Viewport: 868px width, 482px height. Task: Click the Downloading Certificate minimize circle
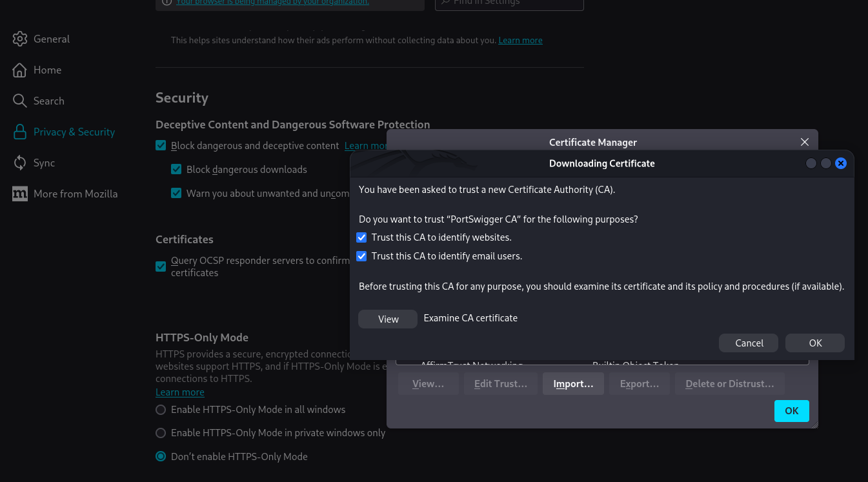[x=811, y=163]
